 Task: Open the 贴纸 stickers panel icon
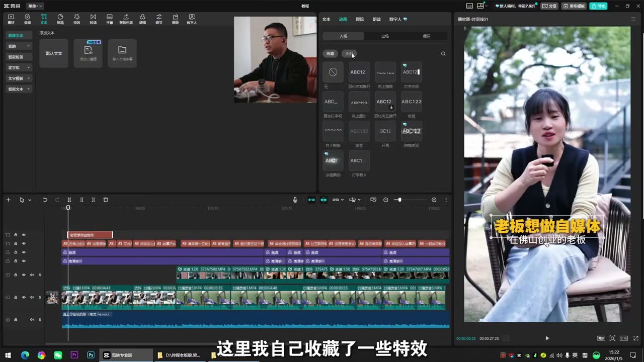click(60, 19)
